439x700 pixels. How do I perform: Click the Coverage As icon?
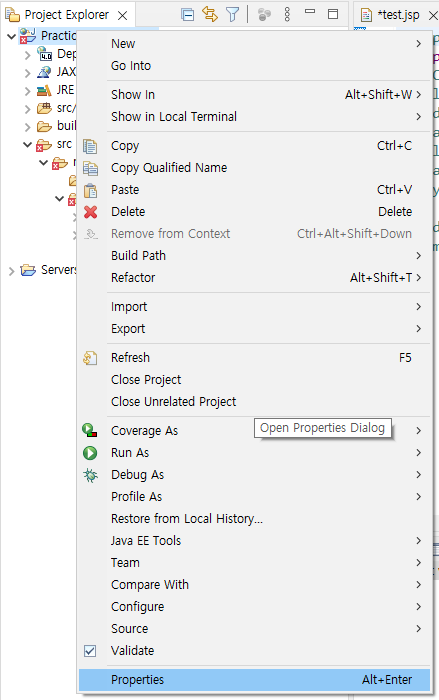(x=90, y=430)
